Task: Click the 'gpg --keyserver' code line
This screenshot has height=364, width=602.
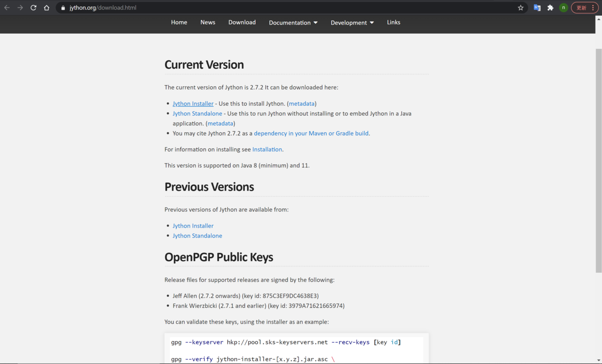Action: pos(286,342)
